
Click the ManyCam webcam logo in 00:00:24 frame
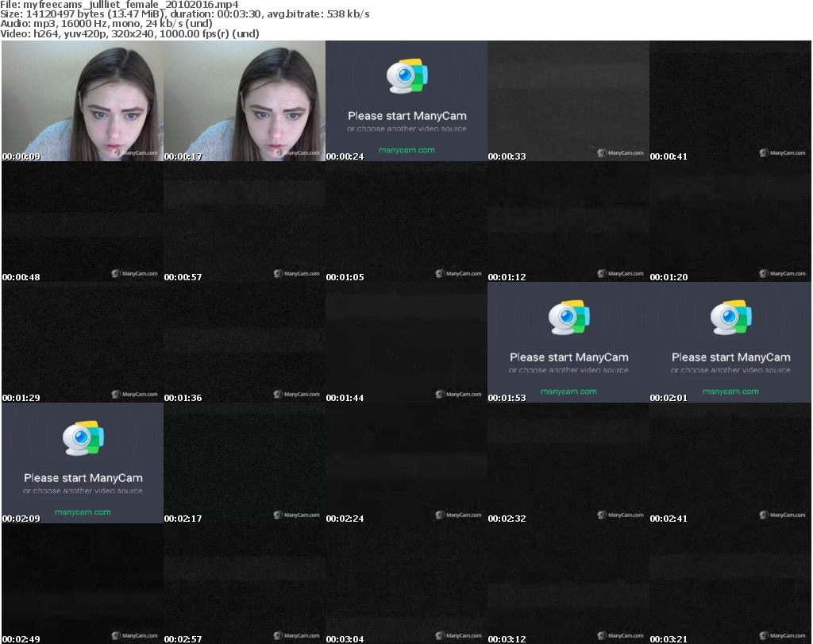(407, 76)
